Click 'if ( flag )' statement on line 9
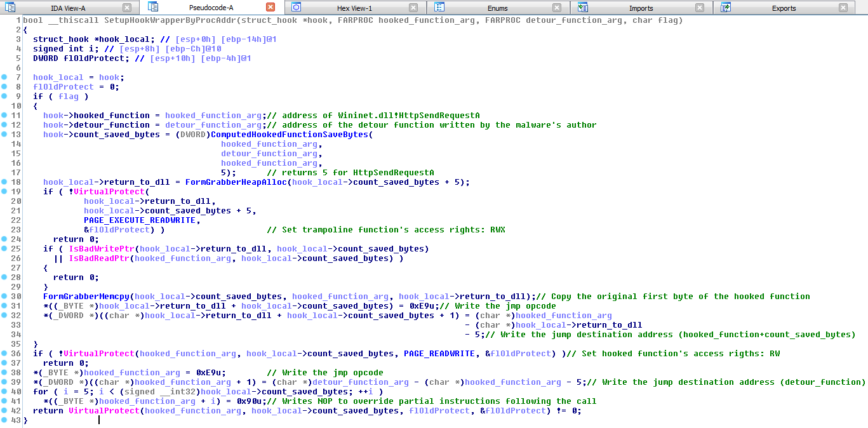868x428 pixels. [61, 97]
